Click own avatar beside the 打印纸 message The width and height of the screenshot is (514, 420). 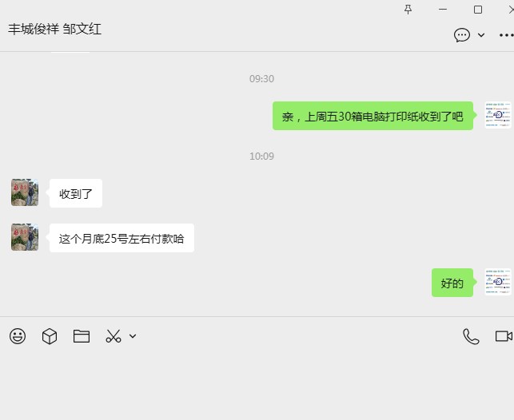(498, 115)
